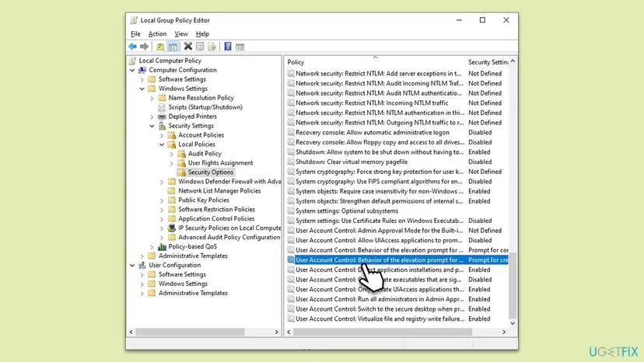This screenshot has height=362, width=644.
Task: Click scroll down arrow of policy list
Action: click(x=513, y=323)
